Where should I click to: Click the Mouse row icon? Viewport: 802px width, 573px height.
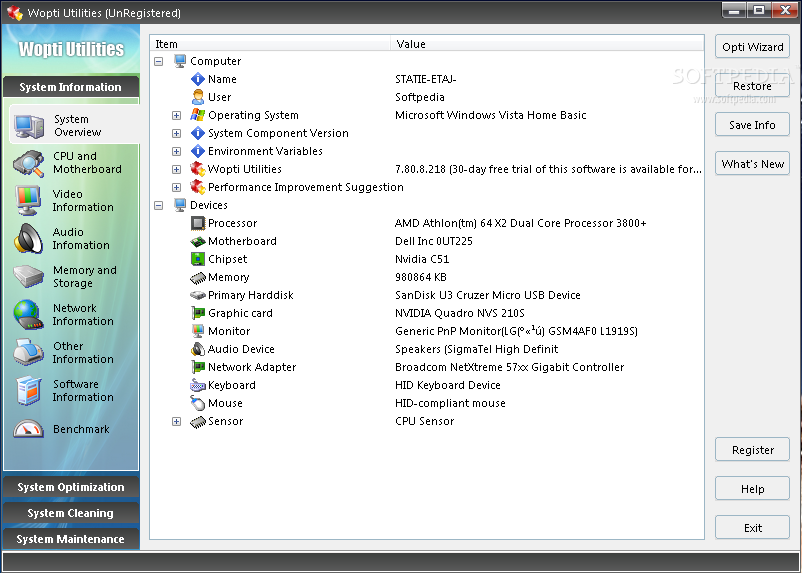[x=197, y=403]
